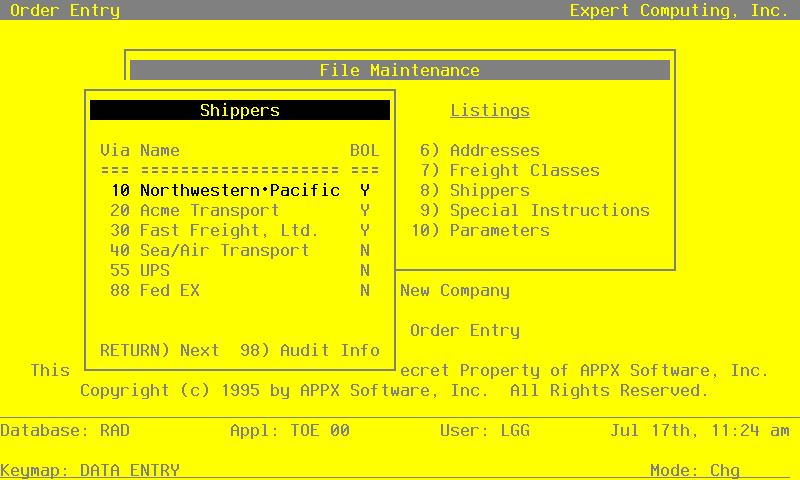The height and width of the screenshot is (480, 800).
Task: Open listing 6) Addresses
Action: point(480,150)
